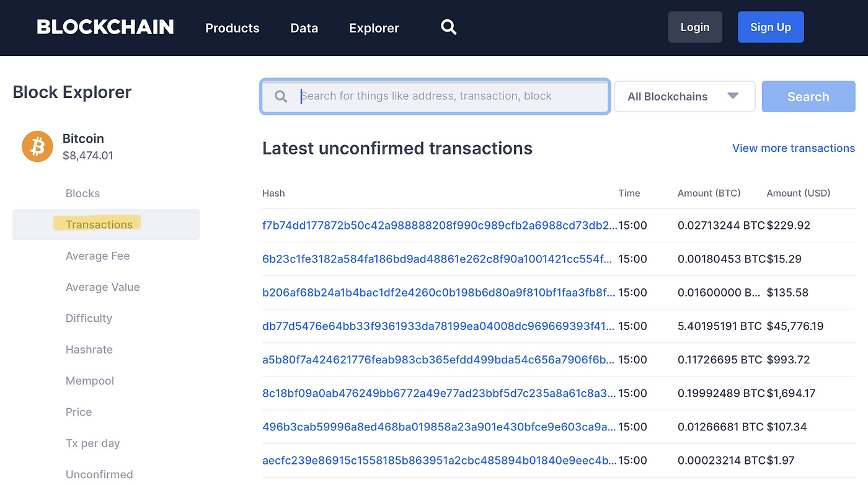Click the $45,776.19 USD amount
This screenshot has height=485, width=868.
tap(795, 326)
